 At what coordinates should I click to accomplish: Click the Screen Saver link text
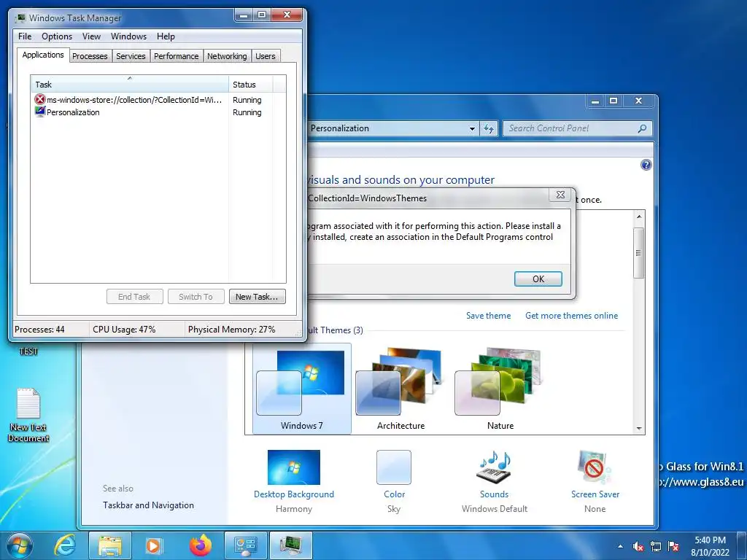click(595, 494)
